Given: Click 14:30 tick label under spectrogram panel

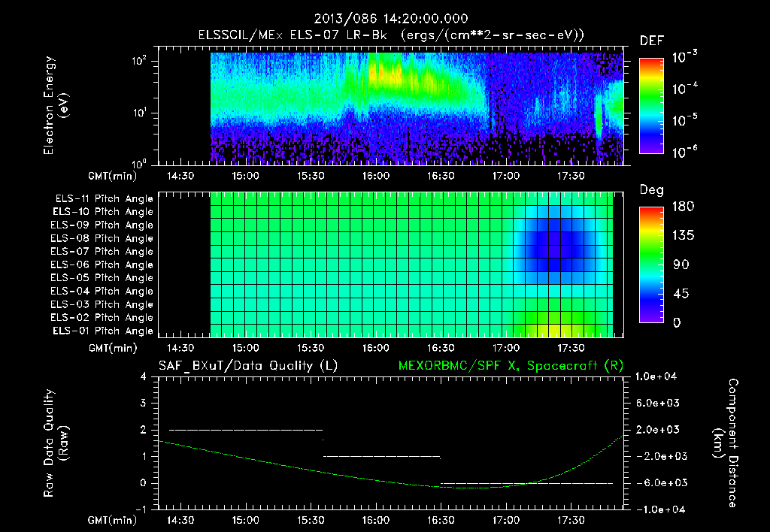Looking at the screenshot, I should point(180,176).
